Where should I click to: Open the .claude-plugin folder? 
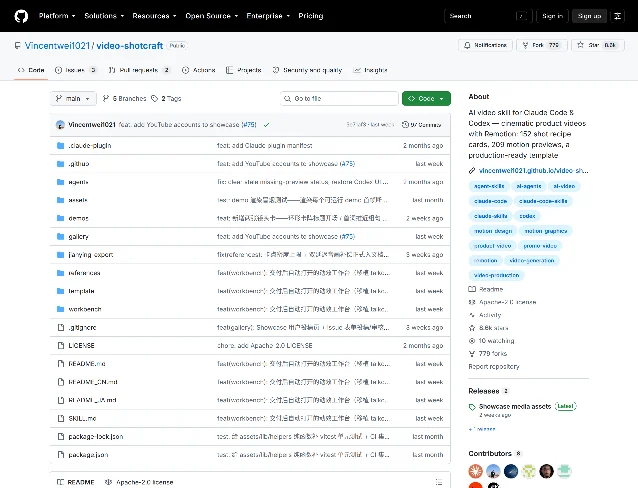90,145
